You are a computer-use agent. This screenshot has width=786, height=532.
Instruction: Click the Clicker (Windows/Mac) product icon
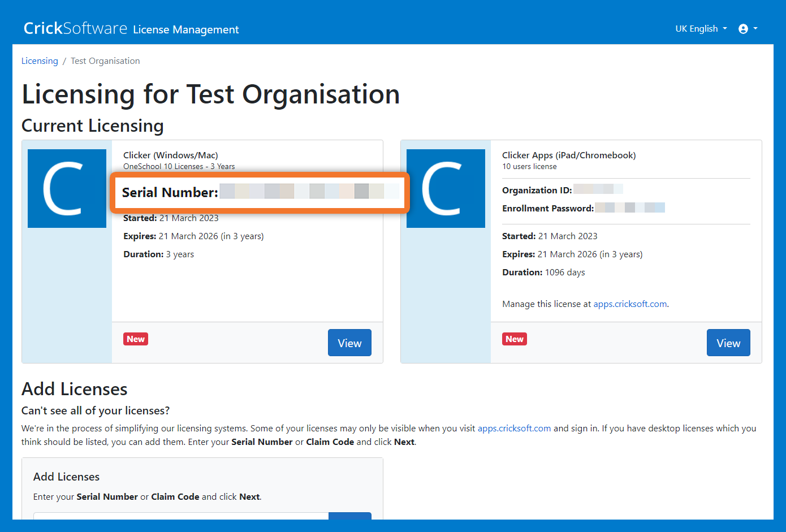tap(67, 188)
